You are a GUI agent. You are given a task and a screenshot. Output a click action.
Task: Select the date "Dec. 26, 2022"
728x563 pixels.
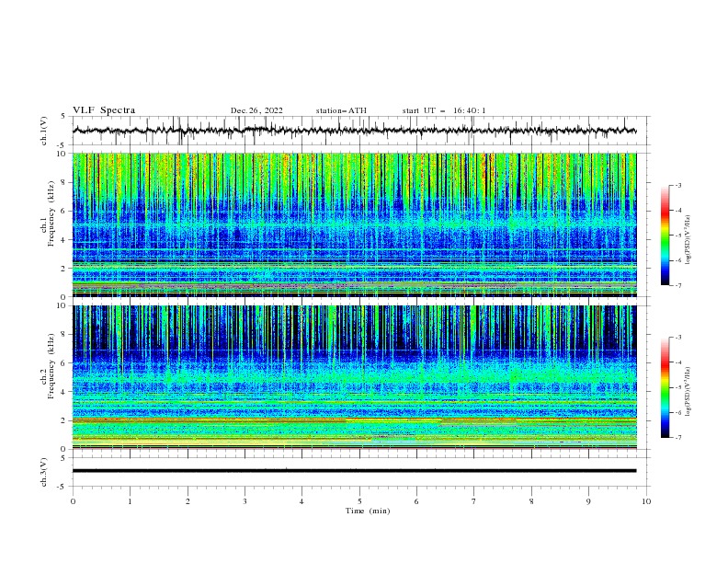[x=256, y=110]
